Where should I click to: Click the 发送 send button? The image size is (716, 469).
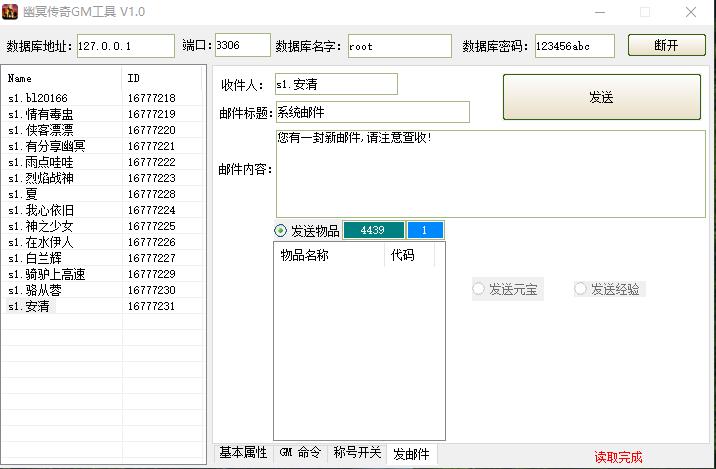click(601, 97)
